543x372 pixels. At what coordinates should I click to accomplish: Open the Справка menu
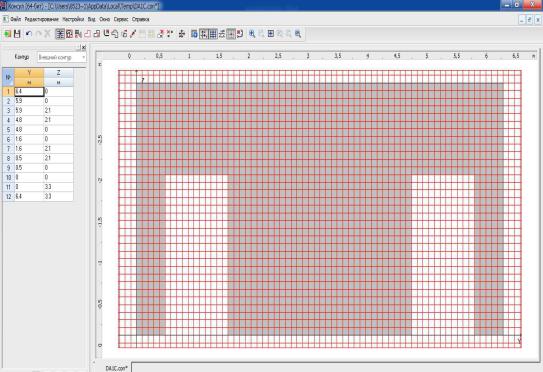tap(141, 19)
